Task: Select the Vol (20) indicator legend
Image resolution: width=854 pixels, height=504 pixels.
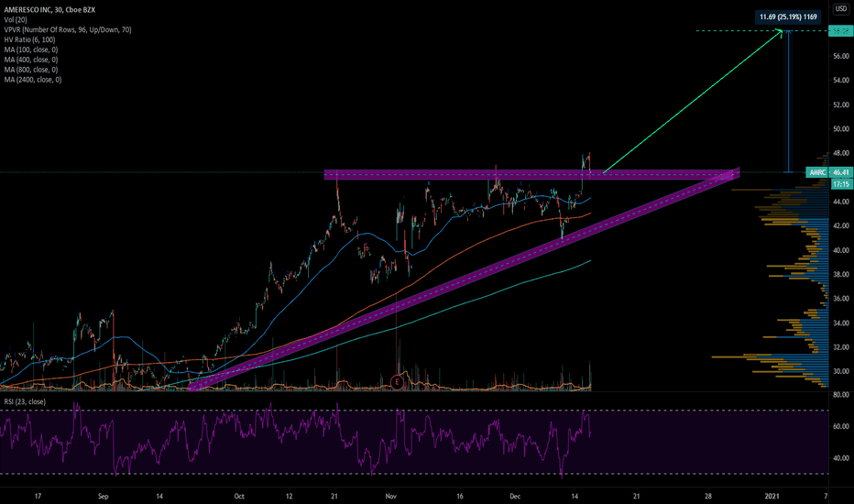Action: click(16, 19)
